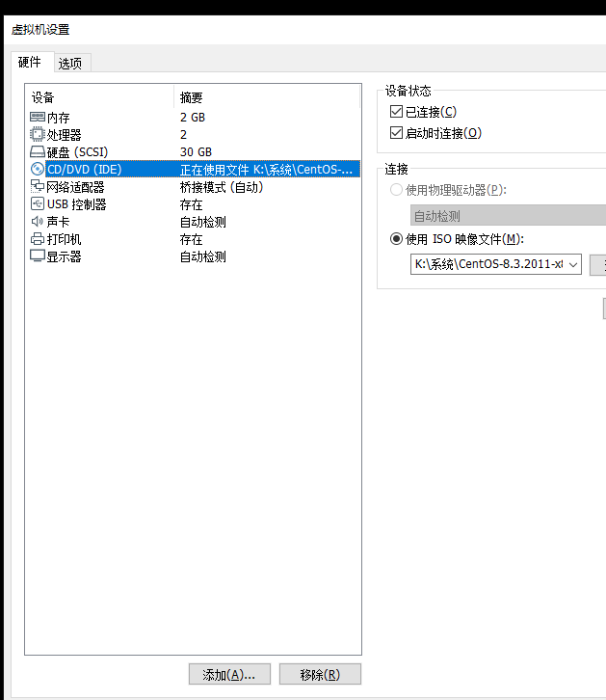Choose 使用 ISO 映像文件(M) radio button
Viewport: 606px width, 700px height.
coord(396,239)
